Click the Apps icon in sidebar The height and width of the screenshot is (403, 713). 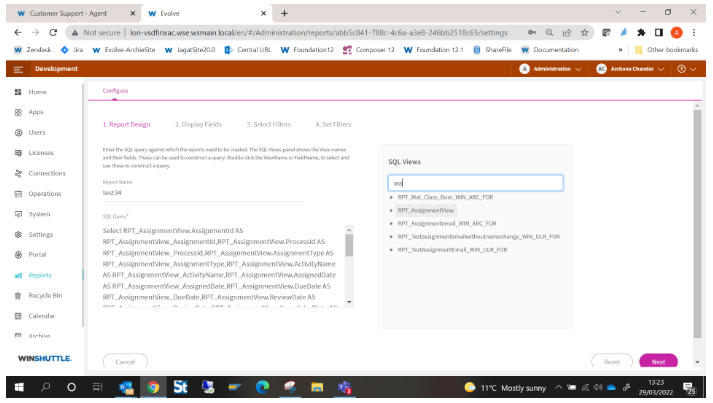click(x=19, y=112)
